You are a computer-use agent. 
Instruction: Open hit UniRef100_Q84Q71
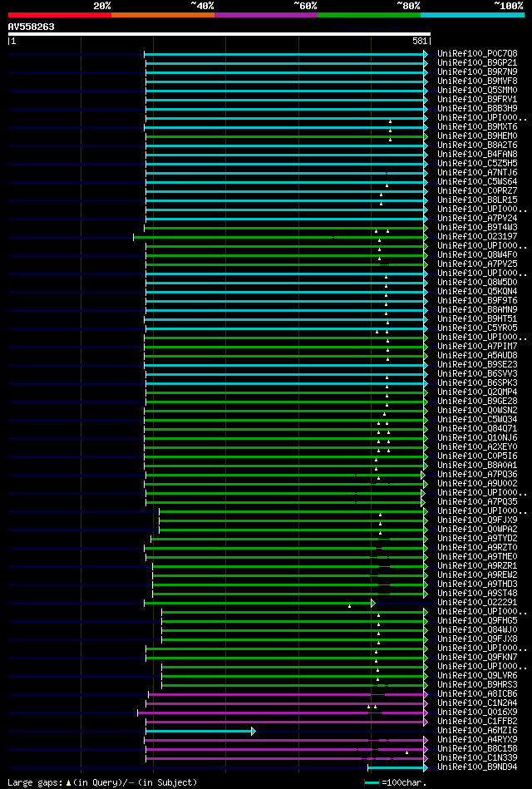point(477,429)
